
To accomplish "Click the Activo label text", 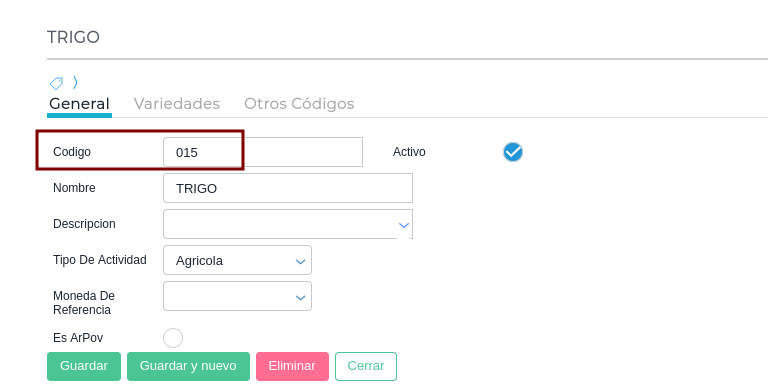I will point(409,152).
